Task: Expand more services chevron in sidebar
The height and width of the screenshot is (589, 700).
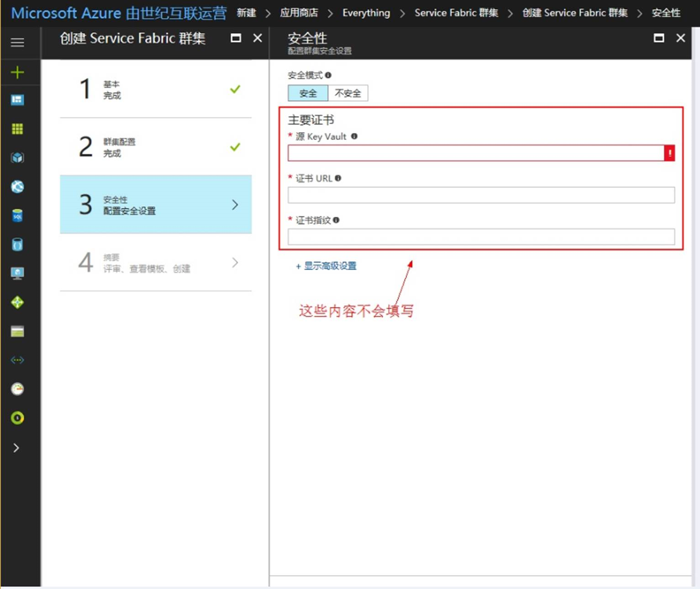Action: click(16, 448)
